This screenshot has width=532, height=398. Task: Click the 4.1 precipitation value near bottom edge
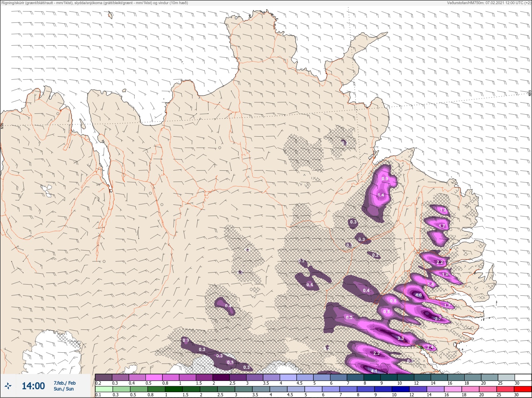[x=374, y=371]
